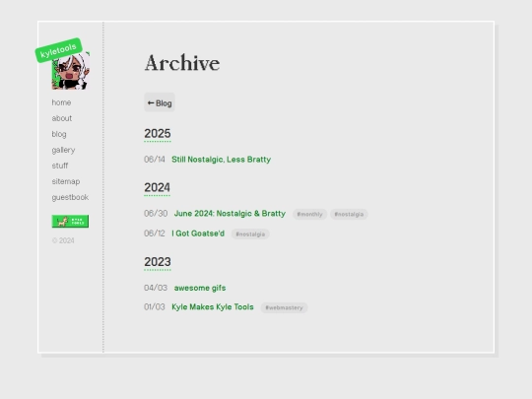Click the Archive page title
The width and height of the screenshot is (532, 399).
coord(182,63)
